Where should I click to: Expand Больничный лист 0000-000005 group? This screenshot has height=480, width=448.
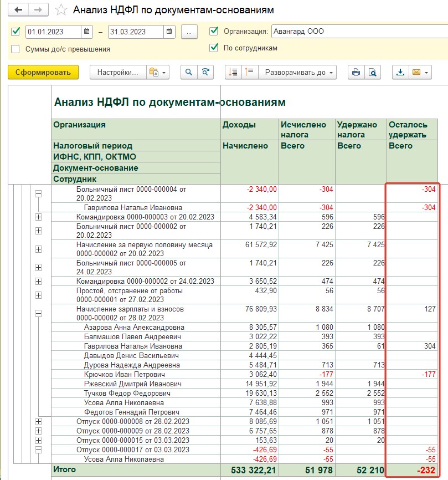[39, 268]
